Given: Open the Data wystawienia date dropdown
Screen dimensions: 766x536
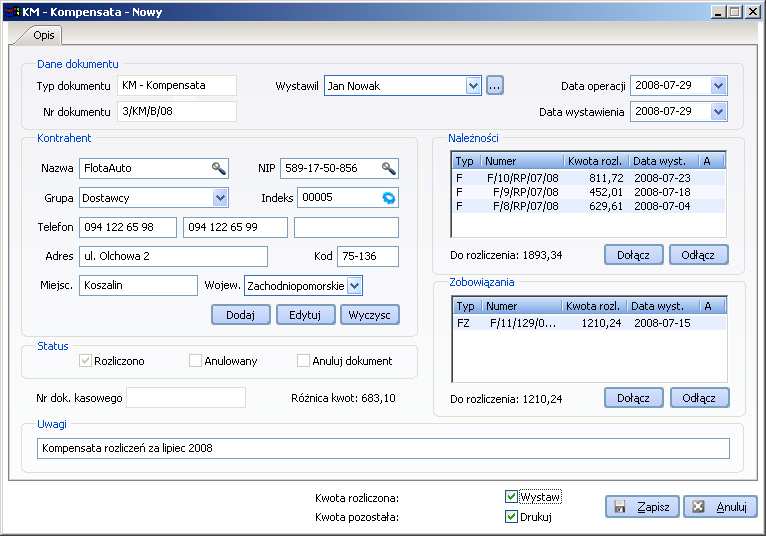Looking at the screenshot, I should coord(718,112).
